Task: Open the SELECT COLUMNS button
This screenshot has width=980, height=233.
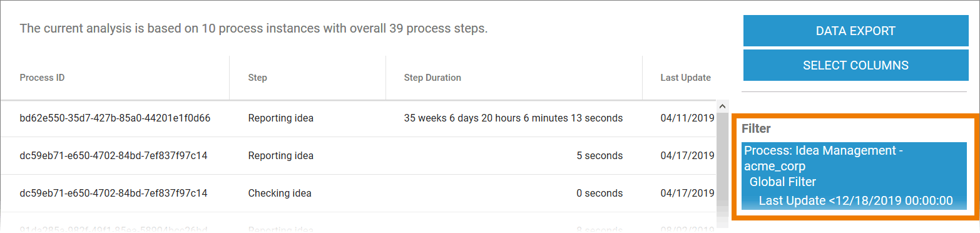Action: pyautogui.click(x=855, y=65)
